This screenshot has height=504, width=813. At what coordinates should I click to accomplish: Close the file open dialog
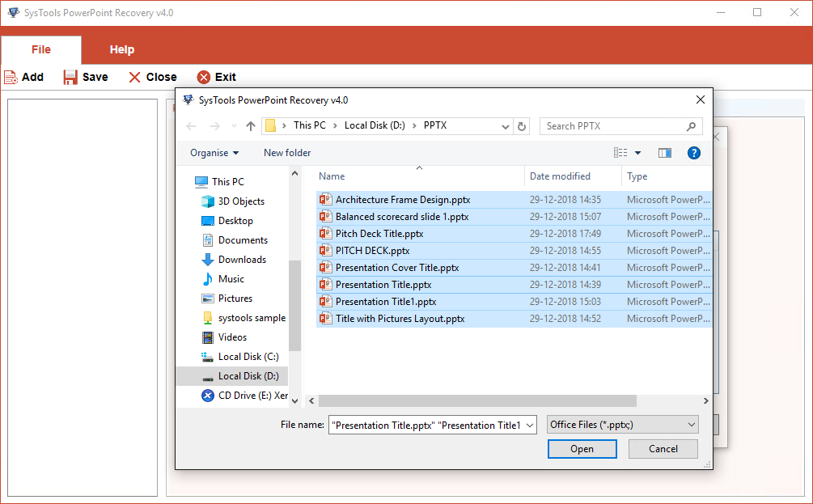(x=700, y=100)
